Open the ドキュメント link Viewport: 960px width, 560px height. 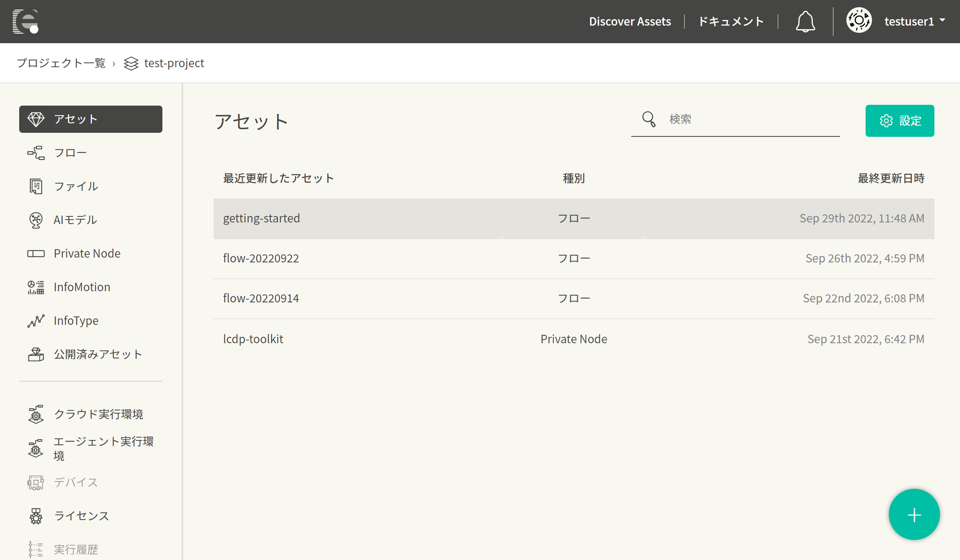(x=731, y=22)
